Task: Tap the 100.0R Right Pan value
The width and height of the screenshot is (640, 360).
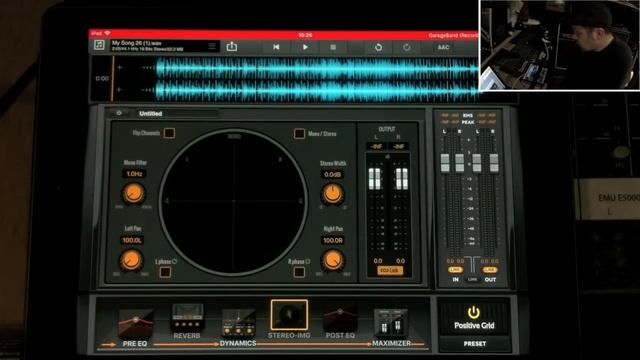Action: (x=333, y=240)
